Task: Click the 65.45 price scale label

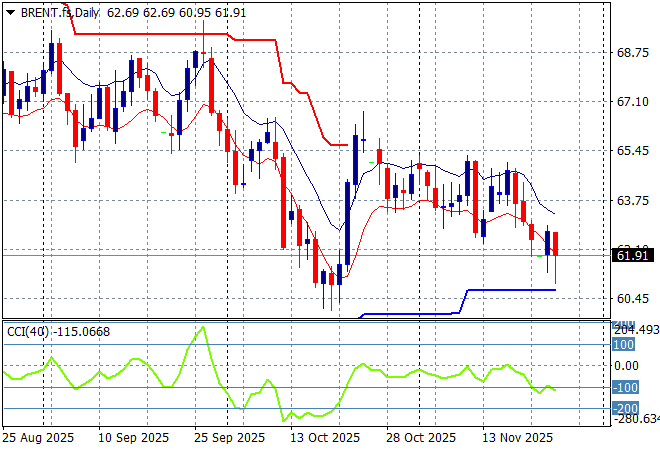Action: (x=633, y=150)
